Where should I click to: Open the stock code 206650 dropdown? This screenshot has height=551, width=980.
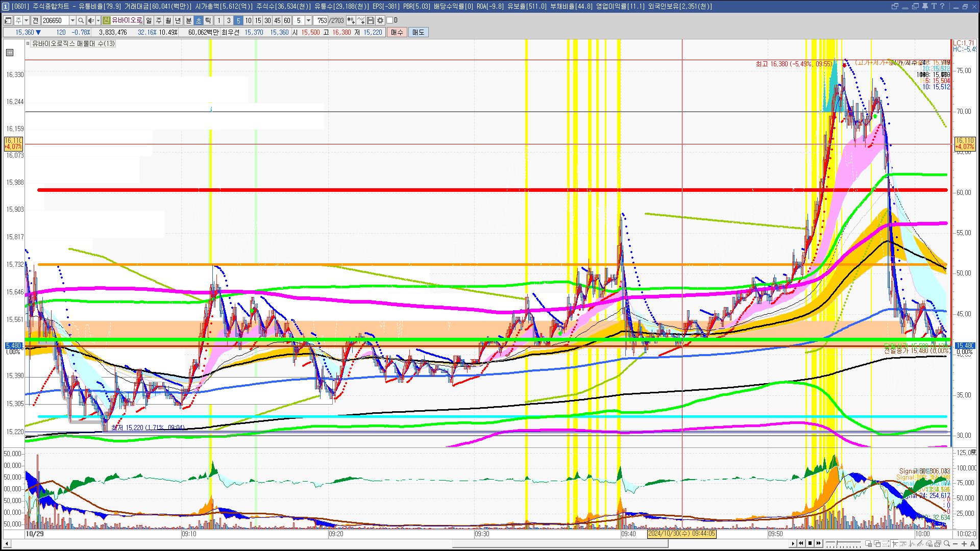(x=72, y=20)
